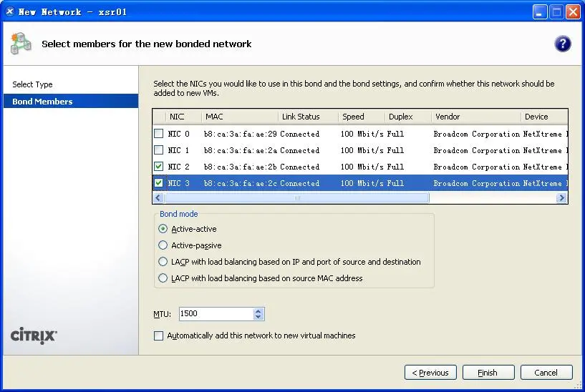The height and width of the screenshot is (392, 585).
Task: Sort by Speed column header
Action: pos(362,117)
